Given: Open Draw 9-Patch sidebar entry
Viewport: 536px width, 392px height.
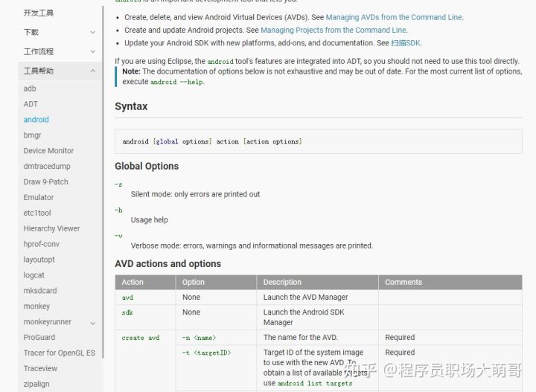Looking at the screenshot, I should point(46,181).
